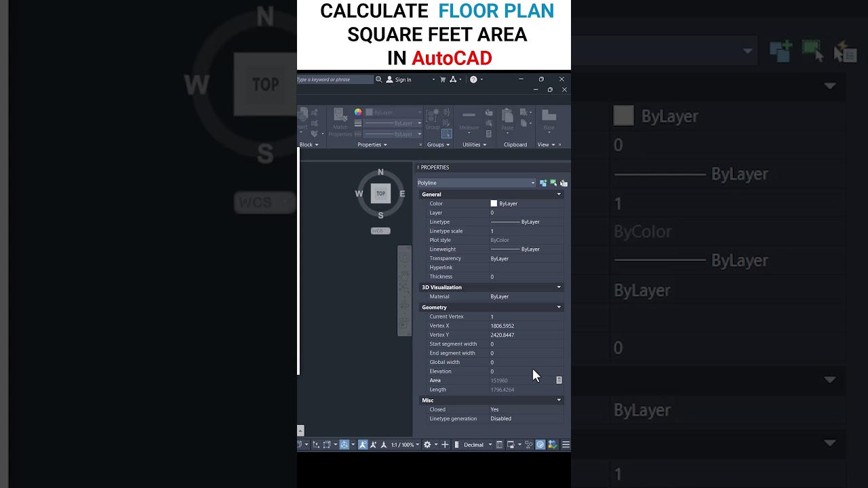This screenshot has width=868, height=488.
Task: Click the calculator icon beside Area
Action: [559, 380]
